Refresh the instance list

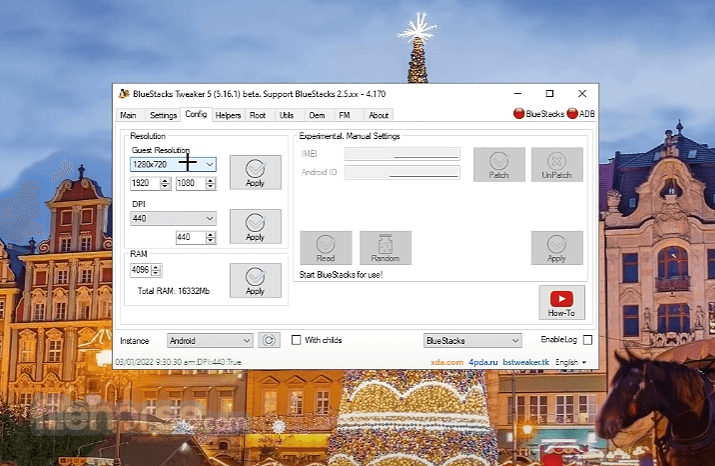tap(269, 340)
